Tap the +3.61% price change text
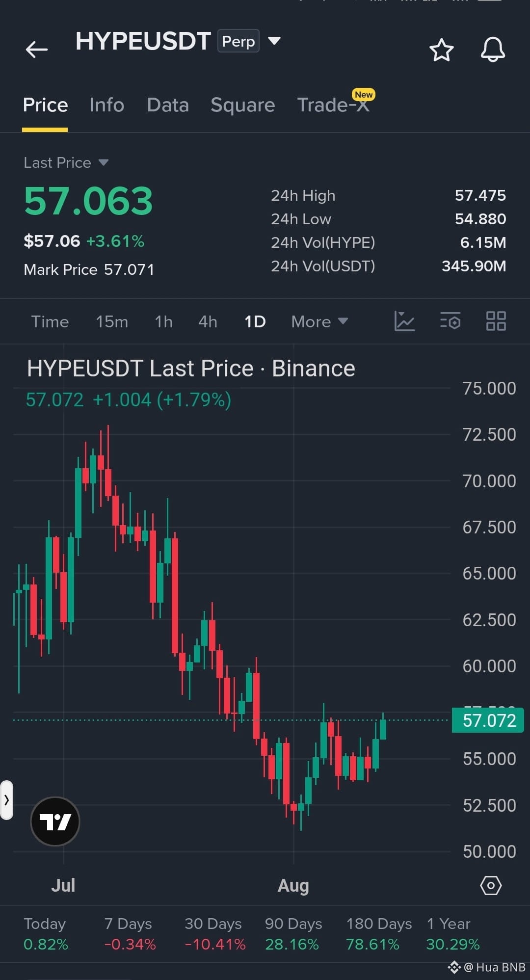Image resolution: width=530 pixels, height=980 pixels. point(115,241)
